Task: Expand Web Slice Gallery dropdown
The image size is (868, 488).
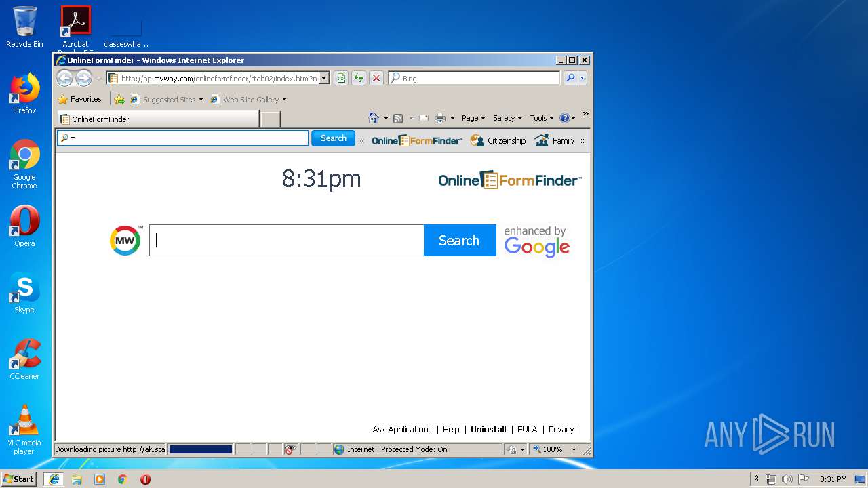Action: pos(284,100)
